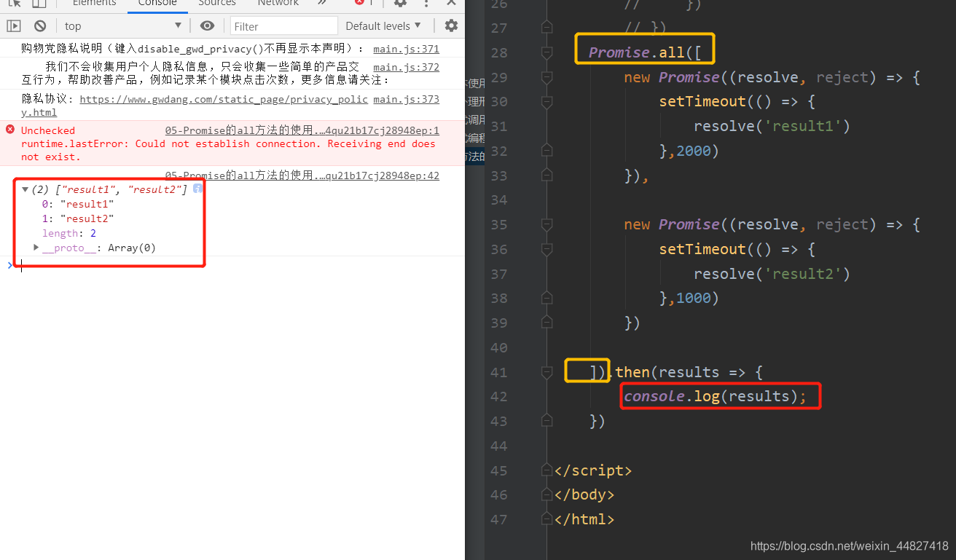Viewport: 956px width, 560px height.
Task: Click fold marker beside closing script tag
Action: coord(547,470)
